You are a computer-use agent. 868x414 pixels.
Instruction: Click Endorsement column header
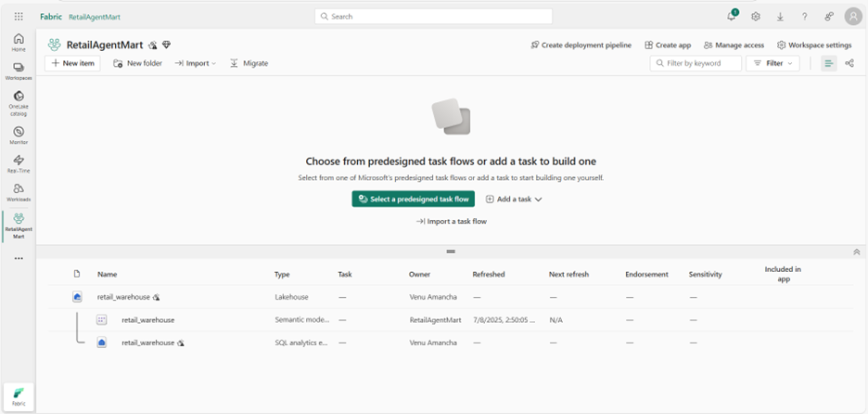click(x=646, y=275)
